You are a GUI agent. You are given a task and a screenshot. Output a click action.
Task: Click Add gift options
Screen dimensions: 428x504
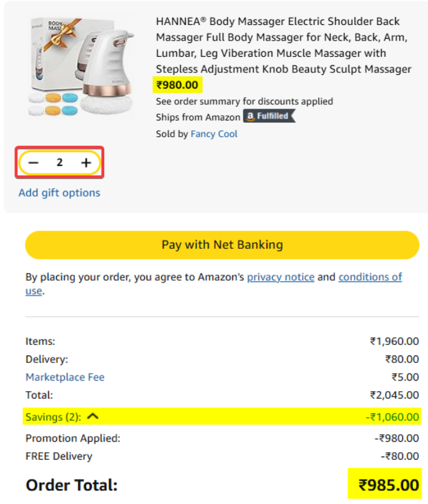point(59,193)
